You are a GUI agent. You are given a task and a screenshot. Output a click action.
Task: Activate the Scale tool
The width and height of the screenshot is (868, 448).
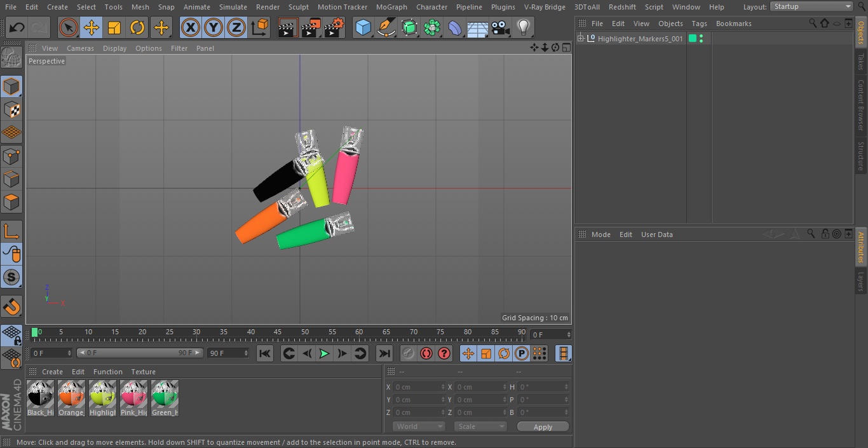coord(114,27)
